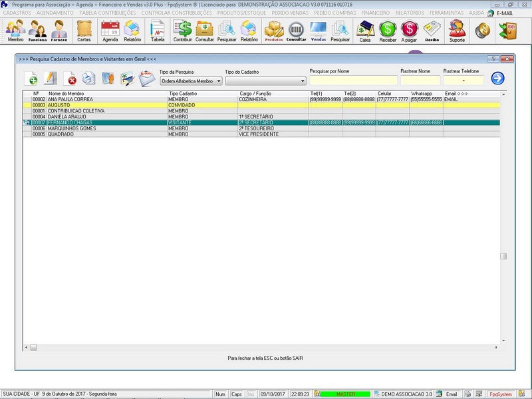Click the blue arrow search button
532x399 pixels.
point(497,78)
